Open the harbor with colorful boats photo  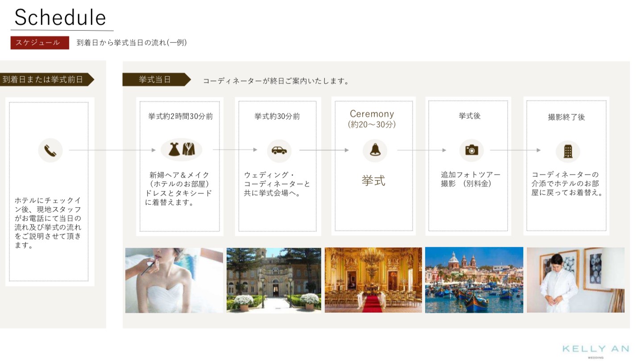click(474, 280)
